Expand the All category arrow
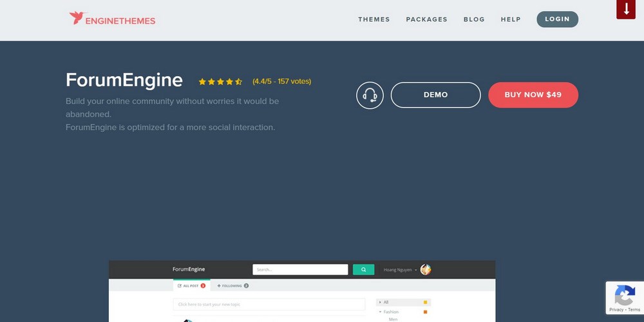 [380, 302]
